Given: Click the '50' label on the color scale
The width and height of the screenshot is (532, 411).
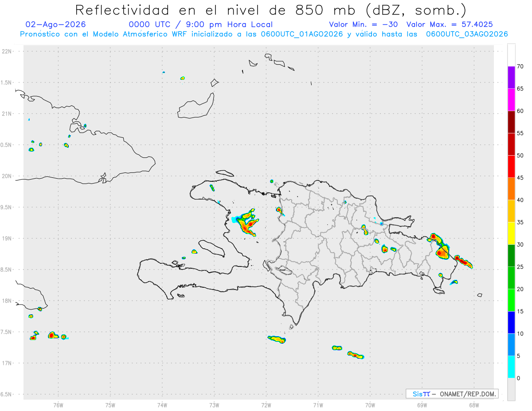Looking at the screenshot, I should pyautogui.click(x=520, y=156).
